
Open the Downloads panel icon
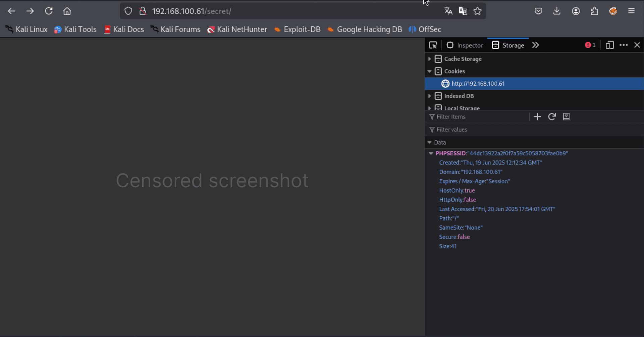click(x=557, y=11)
